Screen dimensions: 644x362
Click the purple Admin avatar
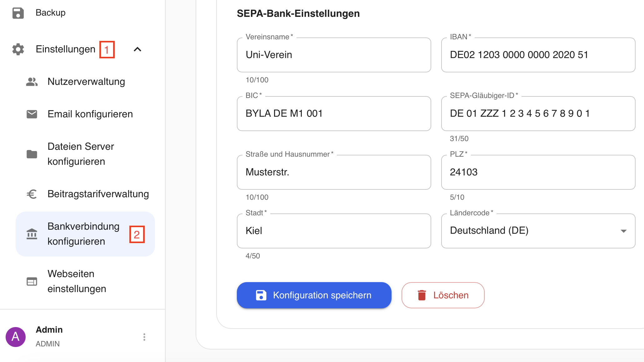(16, 337)
